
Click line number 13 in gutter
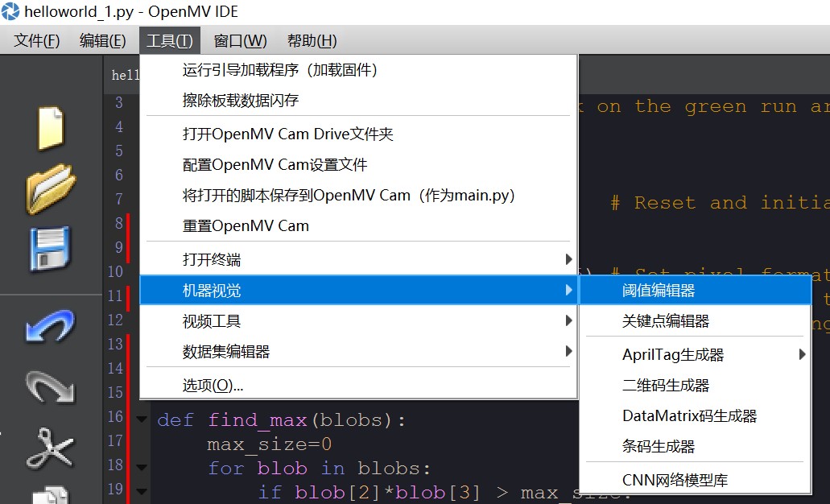[115, 344]
